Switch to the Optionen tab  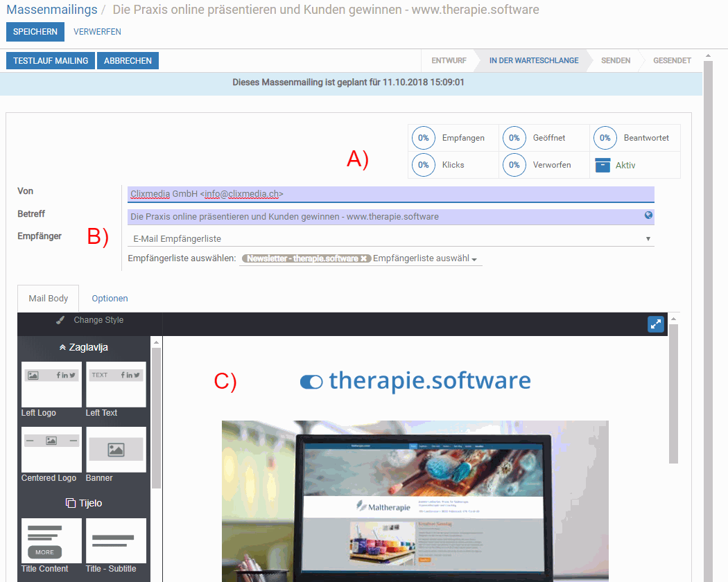pyautogui.click(x=110, y=299)
